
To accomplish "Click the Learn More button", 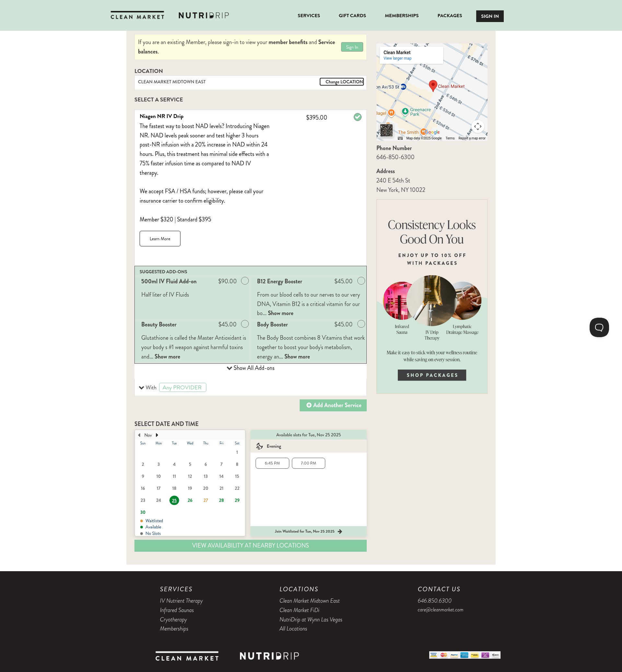I will [160, 239].
